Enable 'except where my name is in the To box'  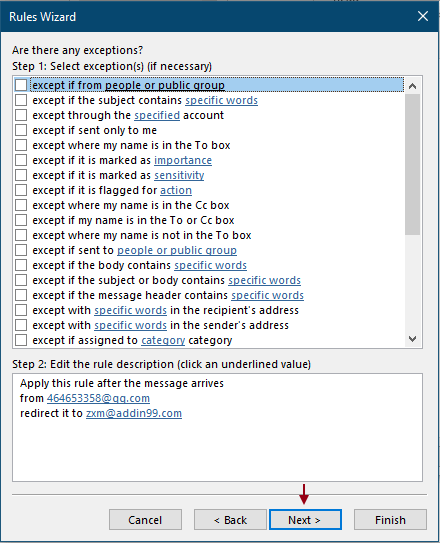point(21,145)
